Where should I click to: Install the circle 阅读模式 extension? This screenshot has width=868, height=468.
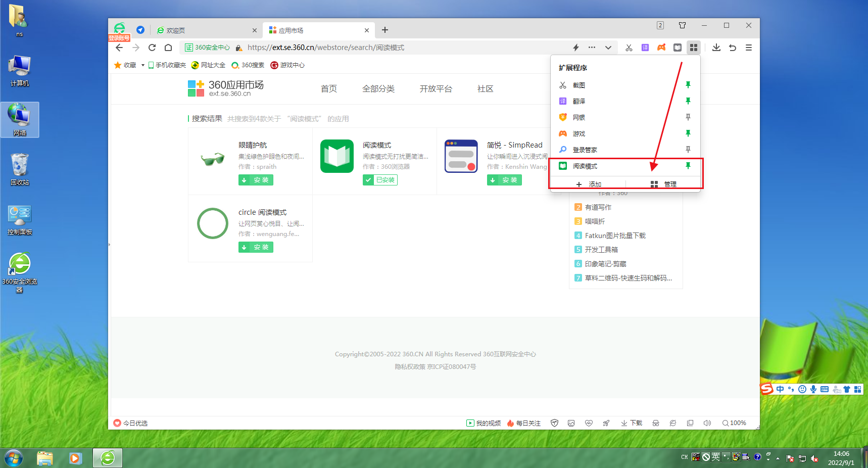pyautogui.click(x=256, y=247)
